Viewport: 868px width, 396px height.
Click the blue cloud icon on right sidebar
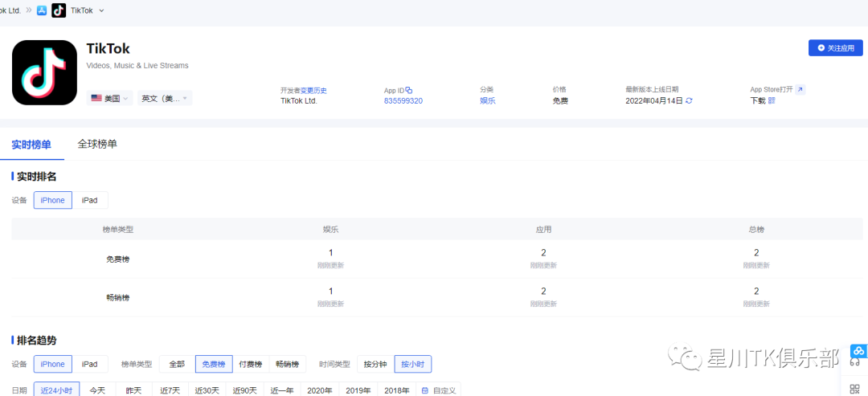pyautogui.click(x=858, y=351)
